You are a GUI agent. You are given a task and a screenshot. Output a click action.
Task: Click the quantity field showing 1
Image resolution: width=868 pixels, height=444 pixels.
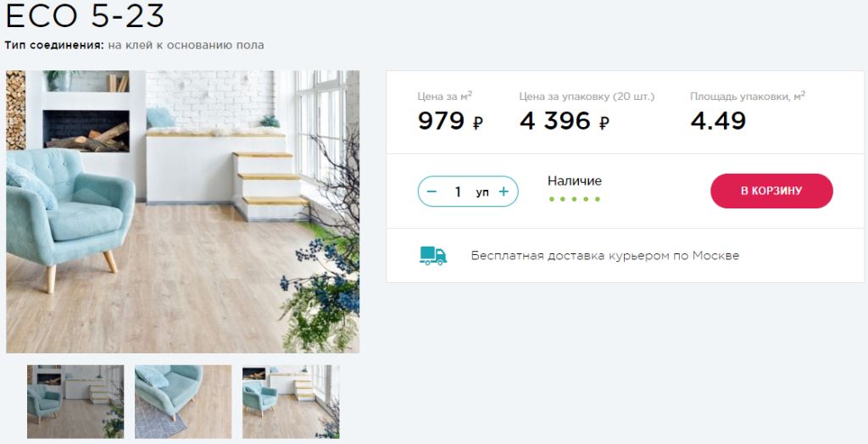[458, 191]
